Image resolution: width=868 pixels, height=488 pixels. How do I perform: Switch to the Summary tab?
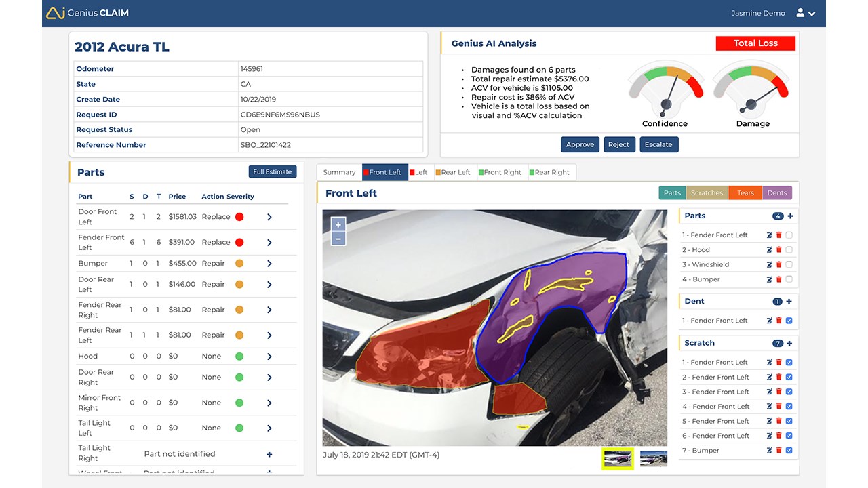pos(339,172)
